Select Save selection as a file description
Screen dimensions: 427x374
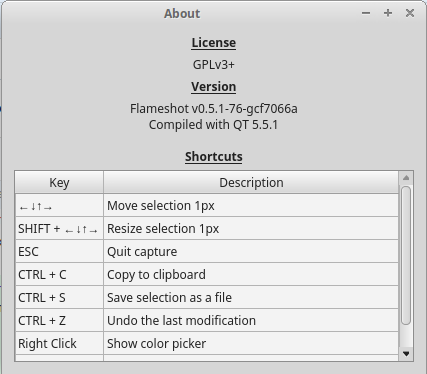point(251,298)
